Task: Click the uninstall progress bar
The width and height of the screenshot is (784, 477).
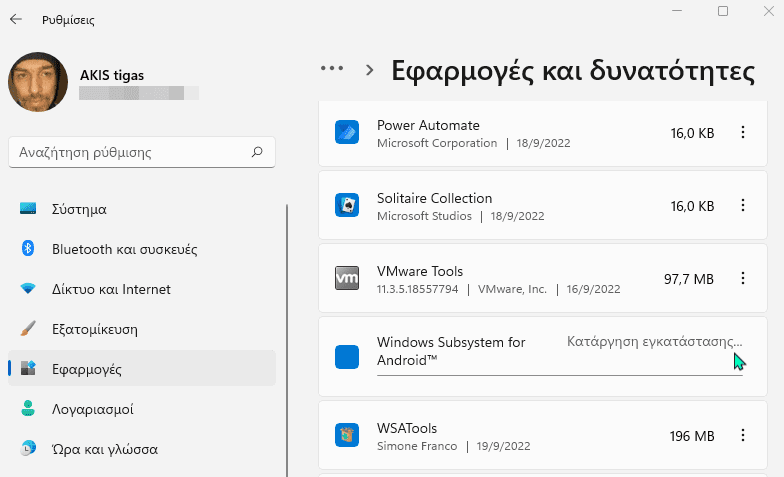Action: (560, 375)
